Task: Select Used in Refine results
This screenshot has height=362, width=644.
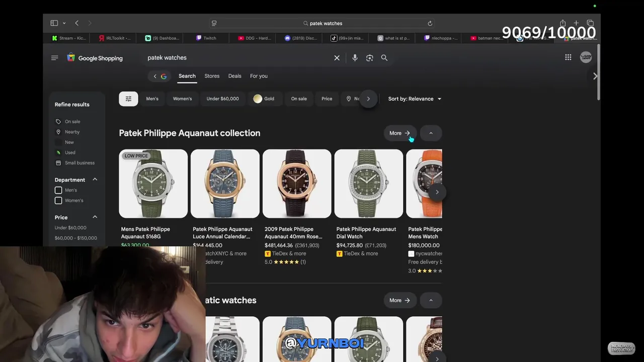Action: point(65,152)
